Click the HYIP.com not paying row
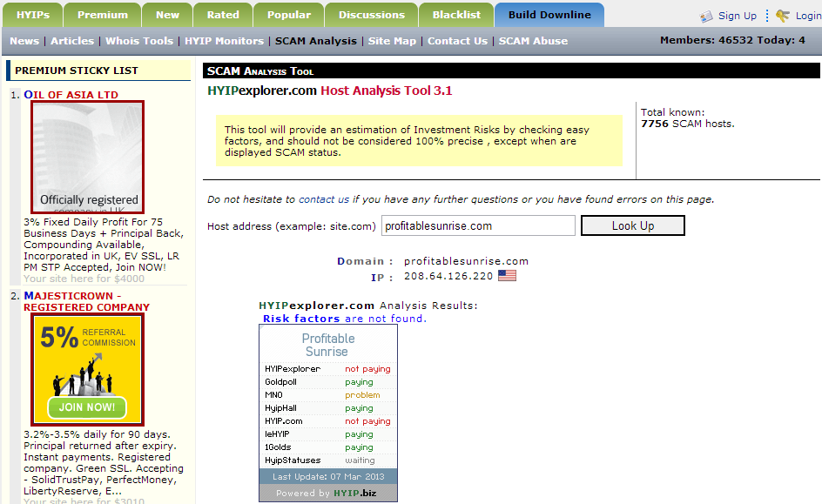Screen dimensions: 822x504 click(328, 421)
